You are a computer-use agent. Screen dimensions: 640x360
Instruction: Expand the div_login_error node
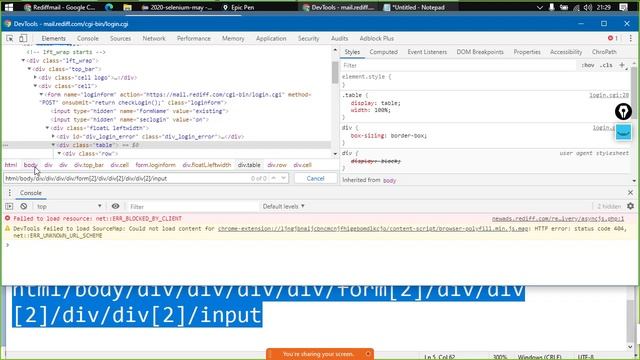(53, 136)
